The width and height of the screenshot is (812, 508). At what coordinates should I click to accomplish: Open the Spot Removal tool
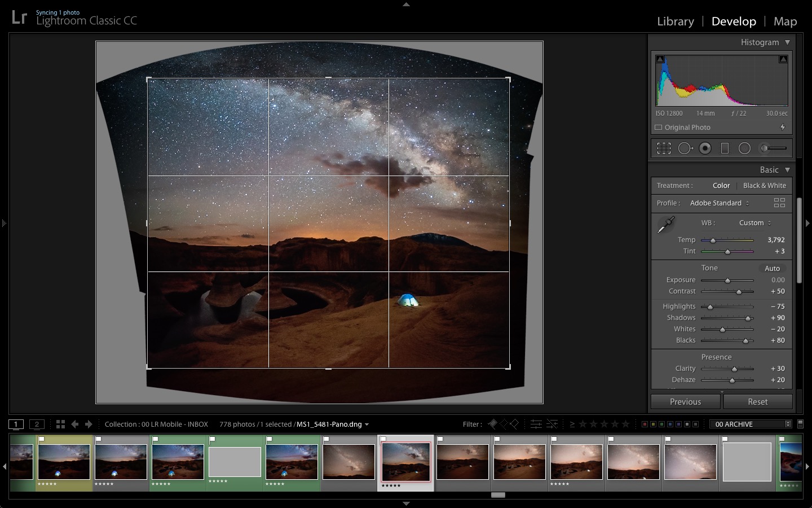(x=686, y=148)
